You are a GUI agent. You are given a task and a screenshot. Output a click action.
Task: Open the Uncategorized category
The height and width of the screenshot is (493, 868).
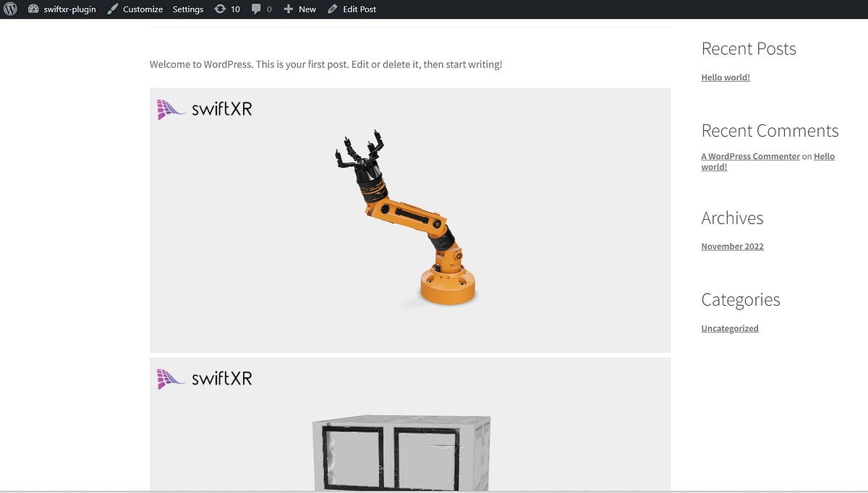click(x=729, y=327)
